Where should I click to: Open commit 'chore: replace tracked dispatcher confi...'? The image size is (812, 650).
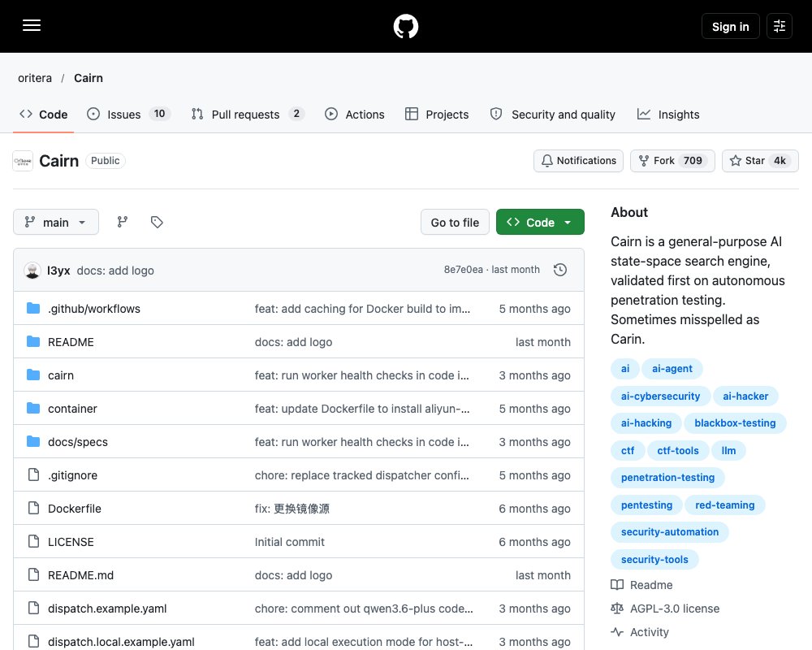pos(362,475)
